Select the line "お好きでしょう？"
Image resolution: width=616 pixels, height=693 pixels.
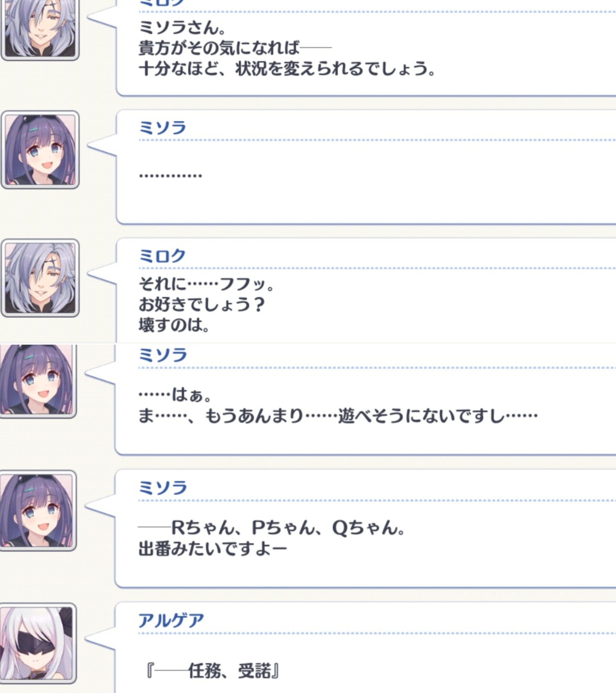click(202, 305)
